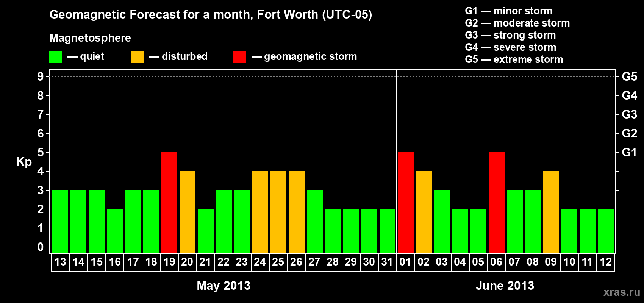
Task: Click the 'G5 — extreme storm' legend line
Action: click(514, 59)
